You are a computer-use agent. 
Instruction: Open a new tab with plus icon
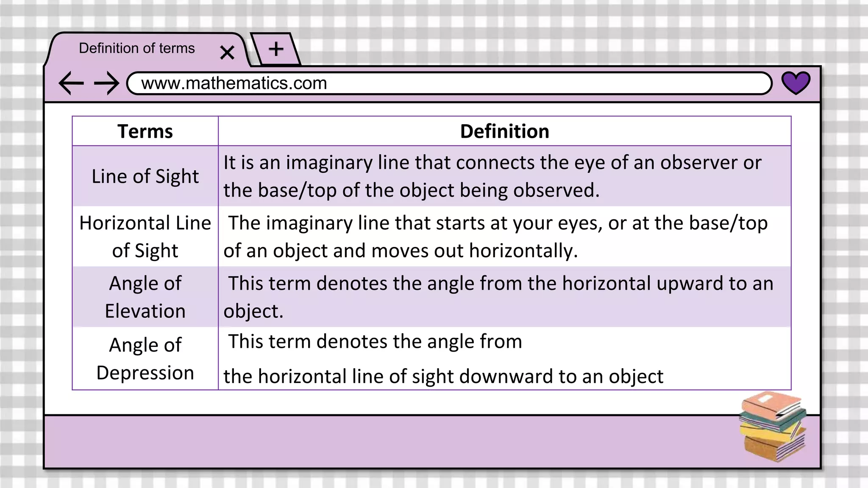coord(276,49)
